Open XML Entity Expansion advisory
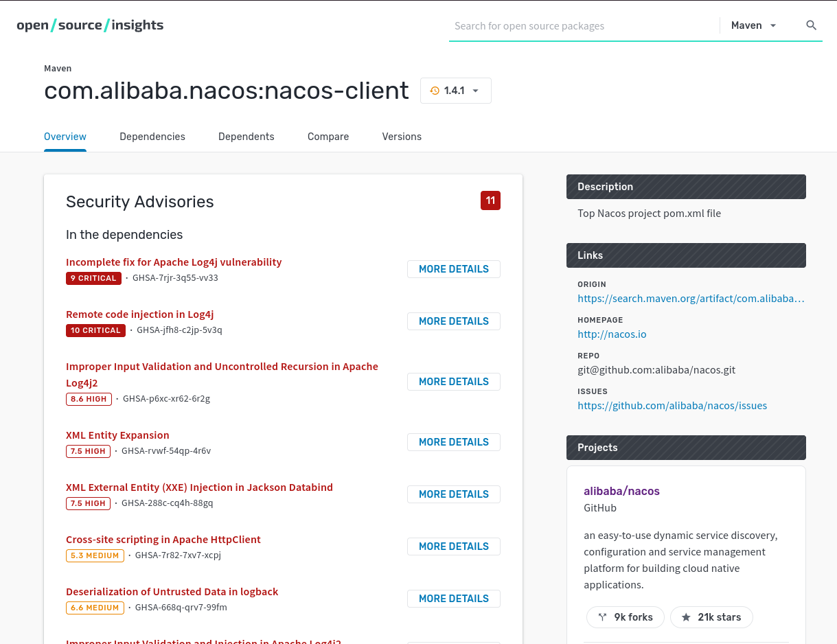The image size is (837, 644). point(117,435)
